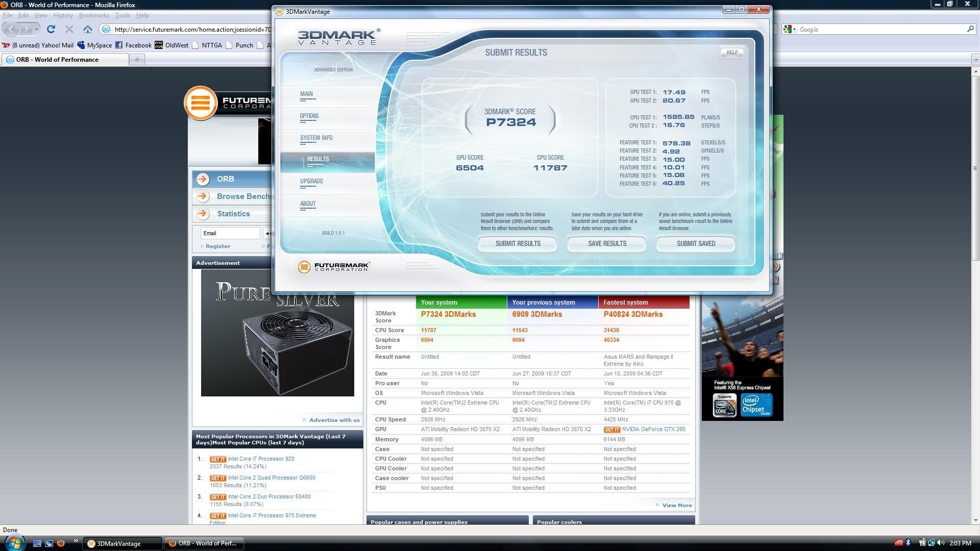Click the Firefox back arrow button
Viewport: 980px width, 551px height.
coord(12,29)
